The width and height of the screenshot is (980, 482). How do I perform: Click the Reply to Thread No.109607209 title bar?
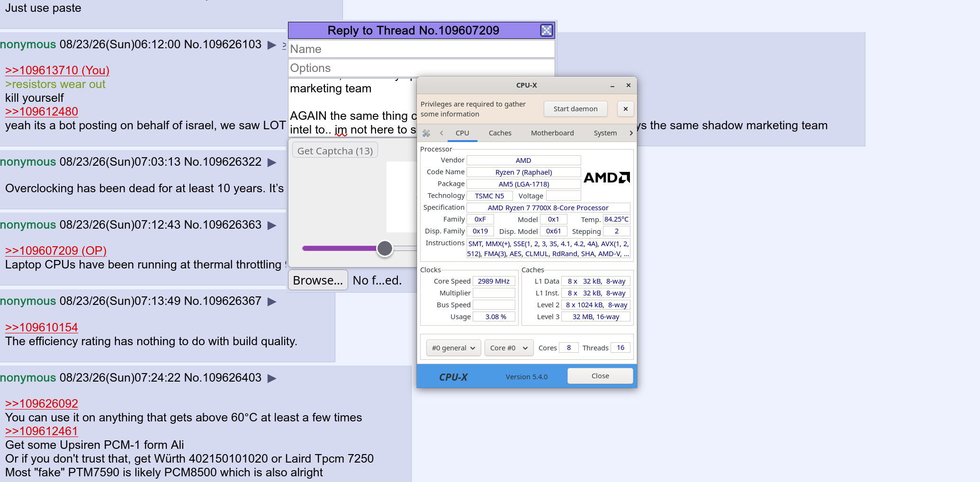point(413,30)
